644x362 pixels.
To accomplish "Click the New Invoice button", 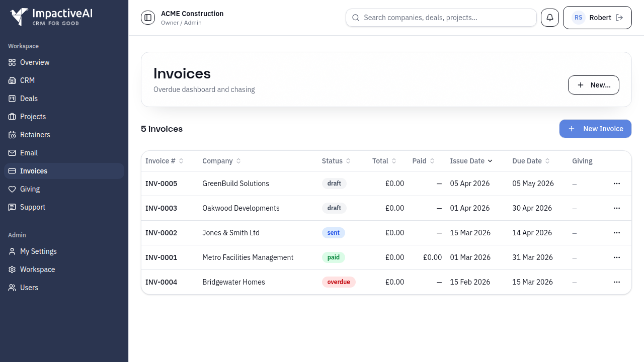I will click(x=595, y=129).
